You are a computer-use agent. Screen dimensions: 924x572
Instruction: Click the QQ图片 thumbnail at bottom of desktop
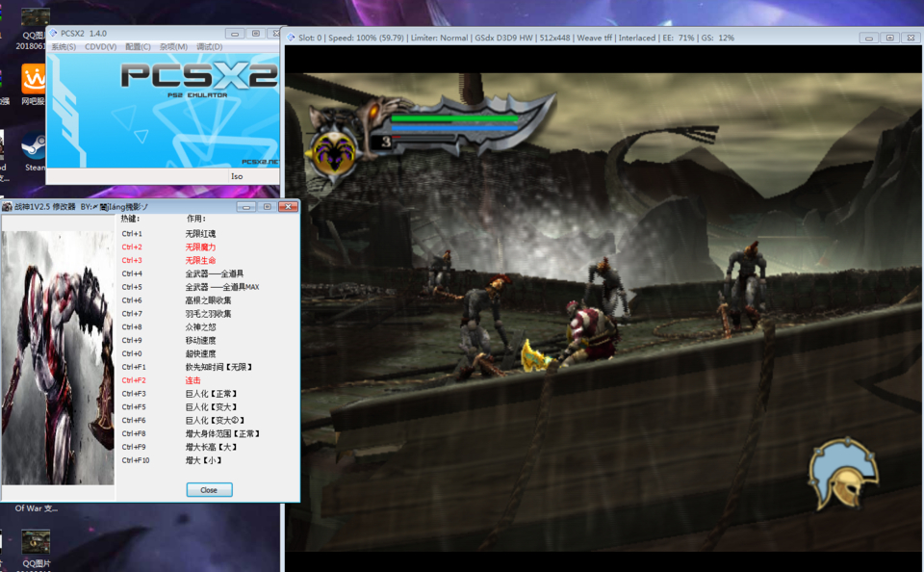coord(36,541)
